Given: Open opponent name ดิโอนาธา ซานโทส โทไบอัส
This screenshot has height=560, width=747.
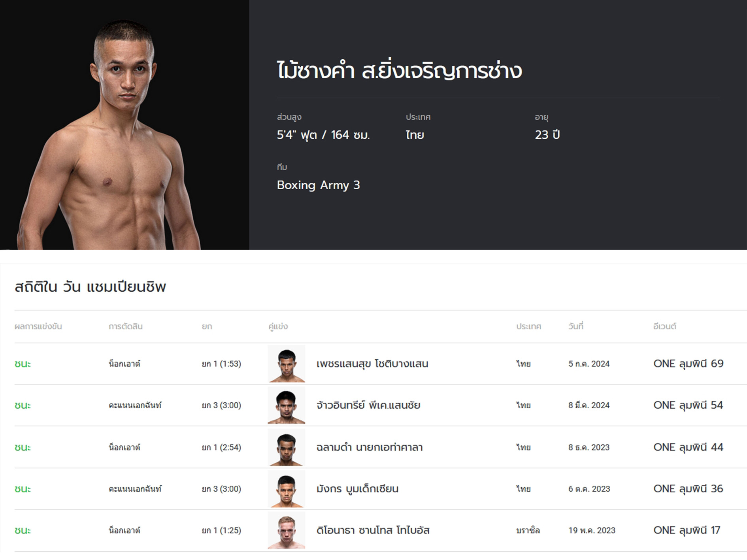Looking at the screenshot, I should click(x=373, y=530).
